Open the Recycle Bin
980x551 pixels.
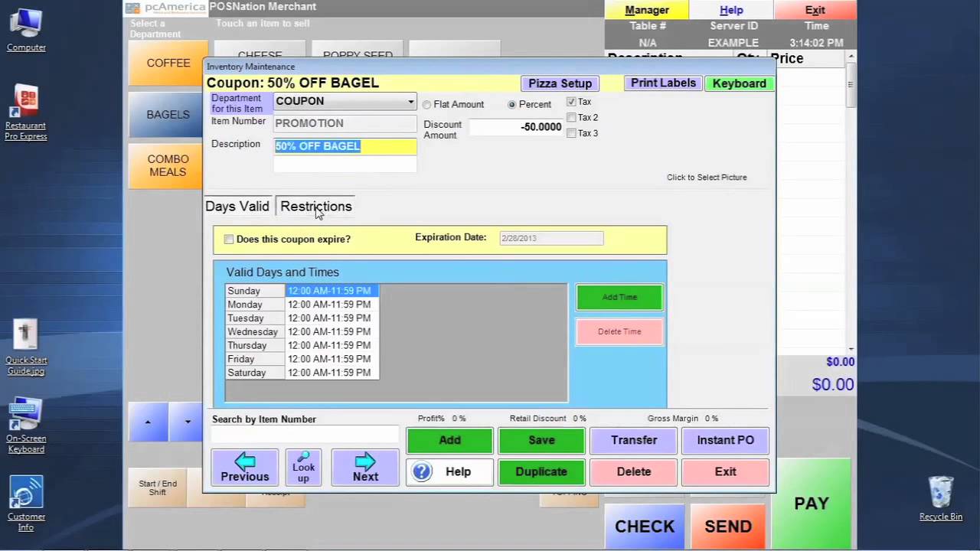pos(940,498)
